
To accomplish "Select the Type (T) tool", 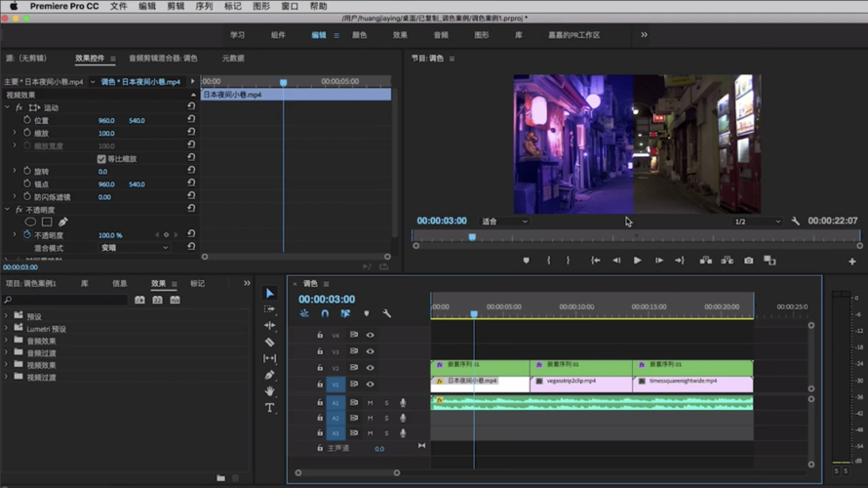I will point(270,408).
